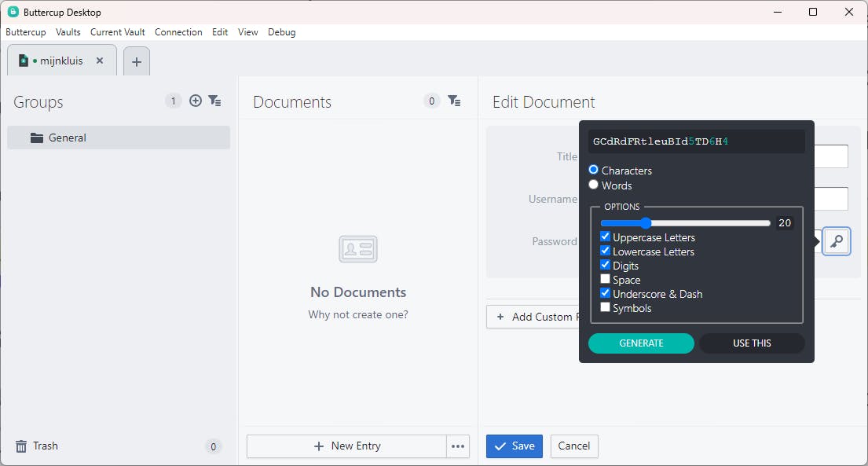The width and height of the screenshot is (868, 466).
Task: Click the GENERATE button
Action: pos(641,343)
